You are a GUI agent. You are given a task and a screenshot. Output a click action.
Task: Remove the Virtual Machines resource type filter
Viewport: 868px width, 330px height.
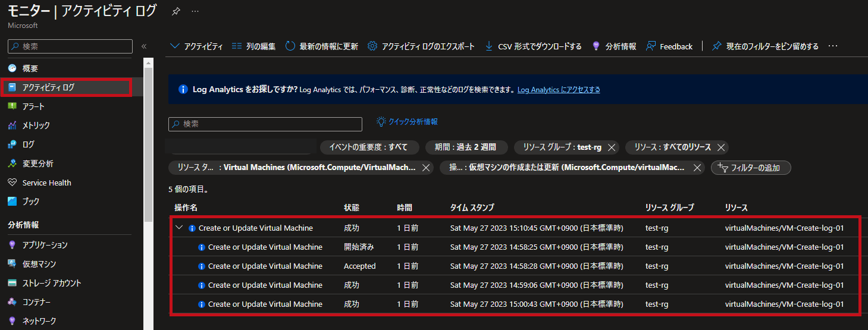[x=426, y=168]
